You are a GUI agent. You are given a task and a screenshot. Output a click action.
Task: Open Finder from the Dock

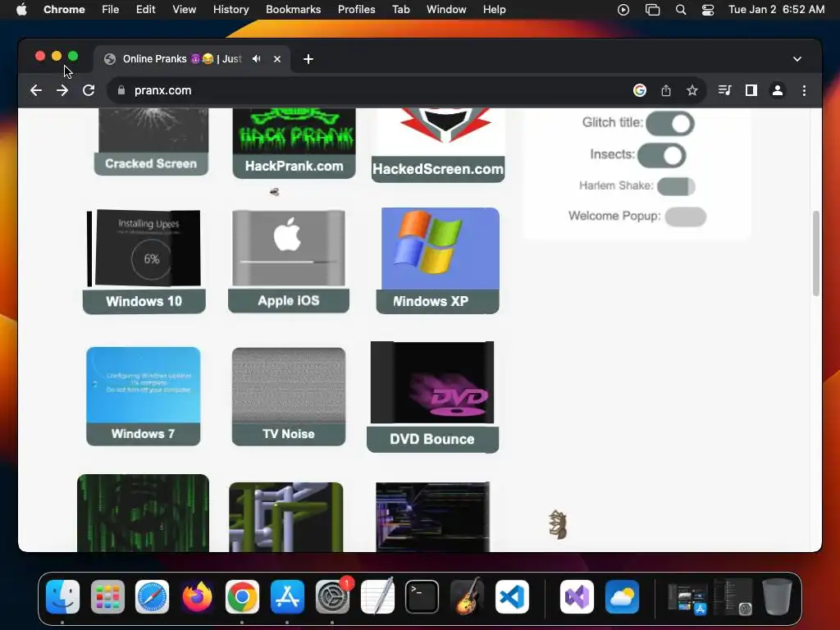click(x=62, y=596)
